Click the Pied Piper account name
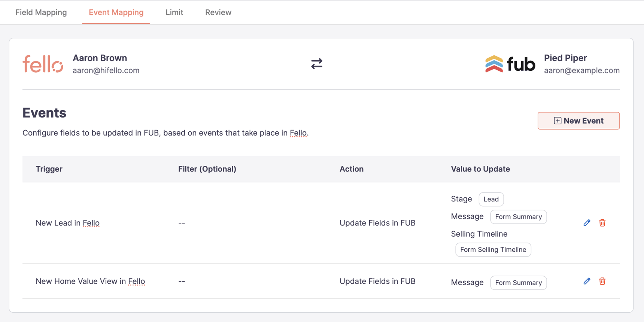Screen dimensions: 644x322 click(565, 58)
